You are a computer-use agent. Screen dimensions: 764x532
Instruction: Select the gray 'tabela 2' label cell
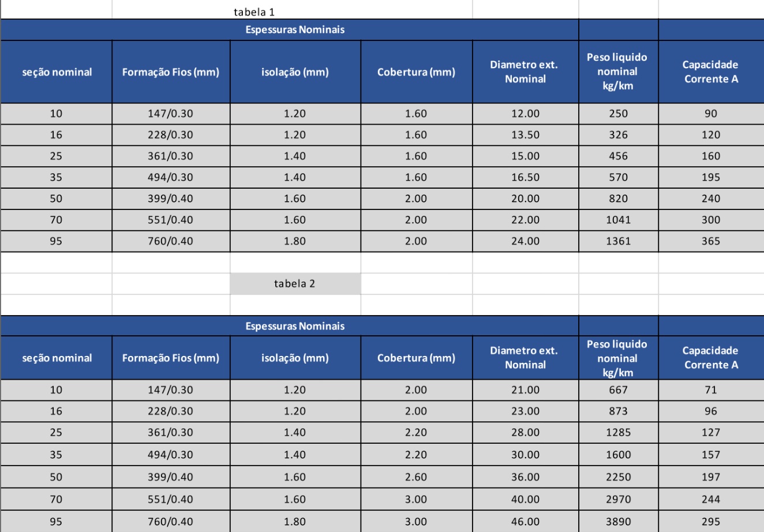295,283
